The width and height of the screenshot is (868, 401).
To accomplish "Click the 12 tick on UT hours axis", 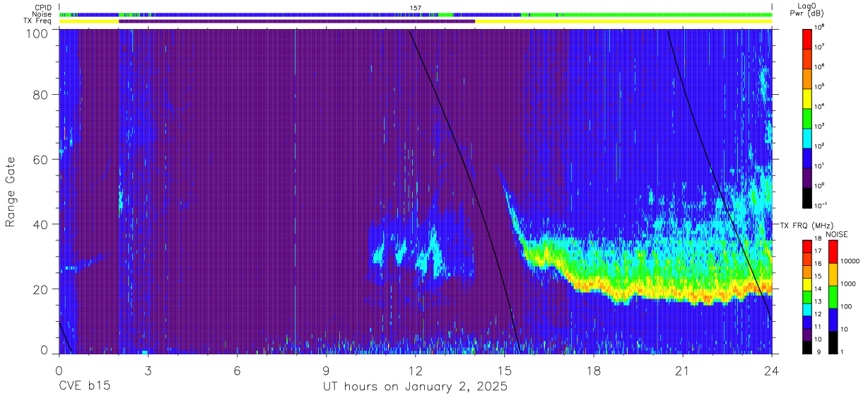I will (416, 370).
